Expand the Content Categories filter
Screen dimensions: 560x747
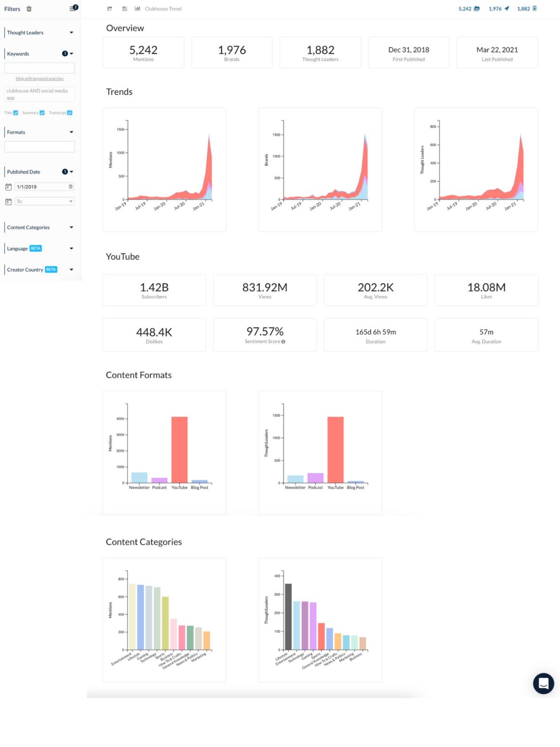[72, 227]
